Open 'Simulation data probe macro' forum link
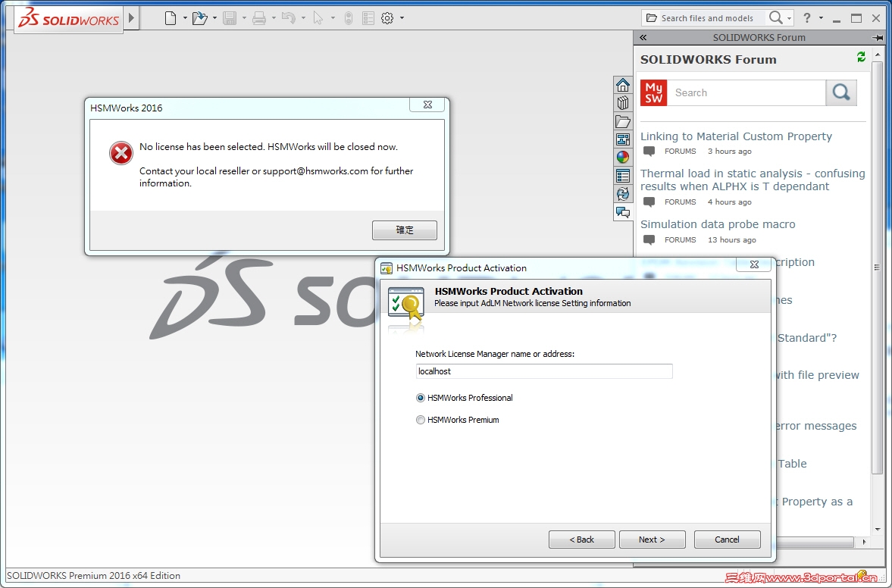Screen dimensions: 892x588 pyautogui.click(x=718, y=224)
